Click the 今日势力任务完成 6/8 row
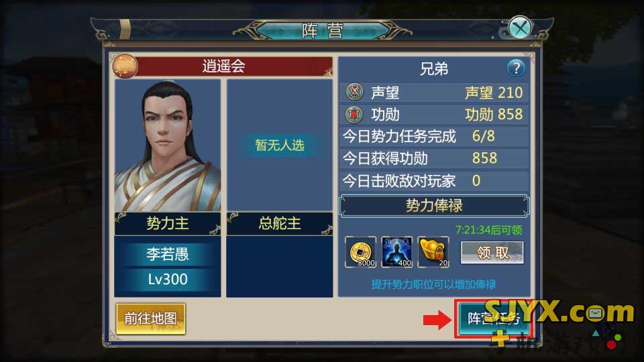Image resolution: width=644 pixels, height=362 pixels. coord(434,136)
